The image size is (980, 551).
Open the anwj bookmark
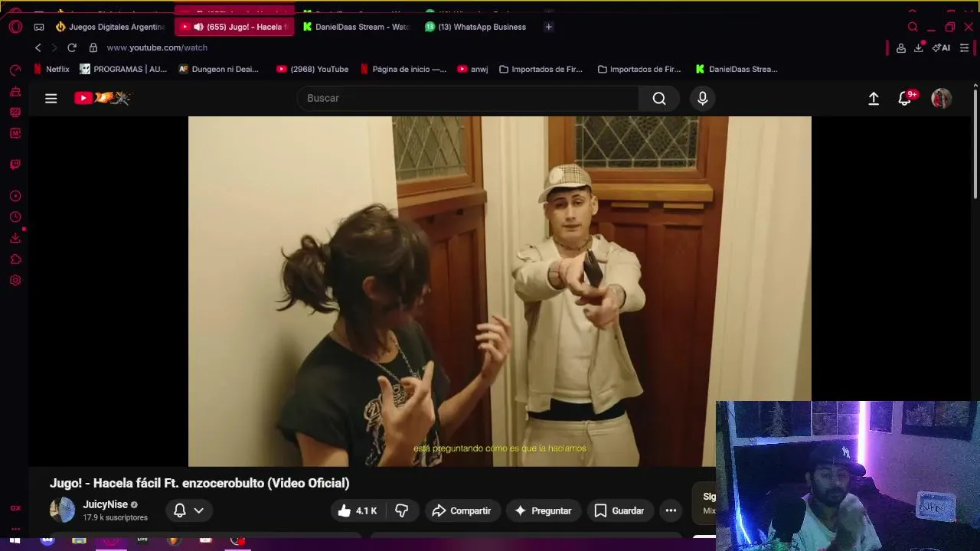[x=472, y=69]
